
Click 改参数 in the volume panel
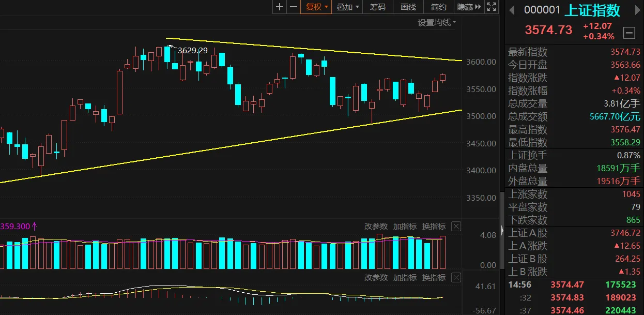(x=376, y=226)
